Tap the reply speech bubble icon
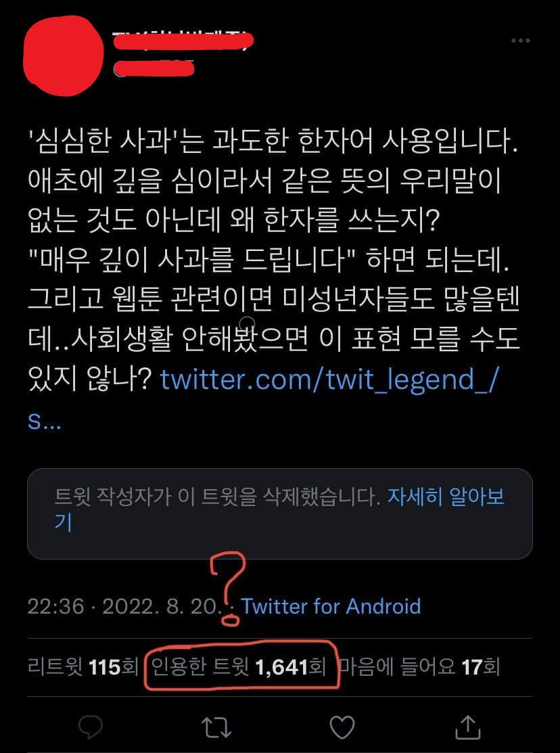The height and width of the screenshot is (753, 560). 91,727
